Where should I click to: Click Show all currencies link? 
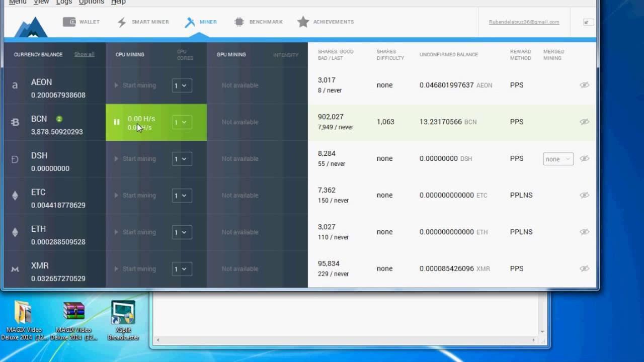pos(85,54)
